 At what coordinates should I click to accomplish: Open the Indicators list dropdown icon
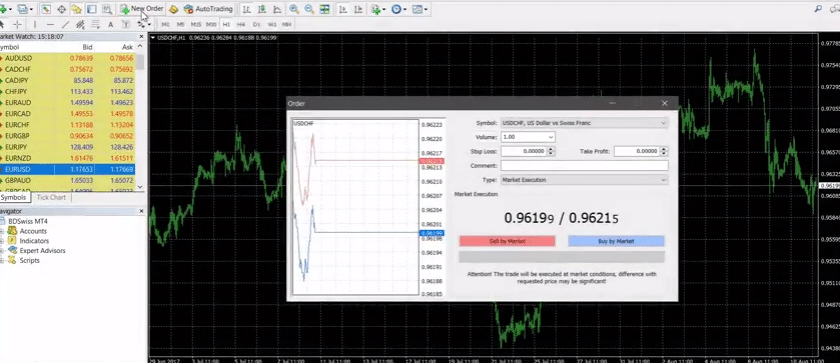tap(377, 9)
